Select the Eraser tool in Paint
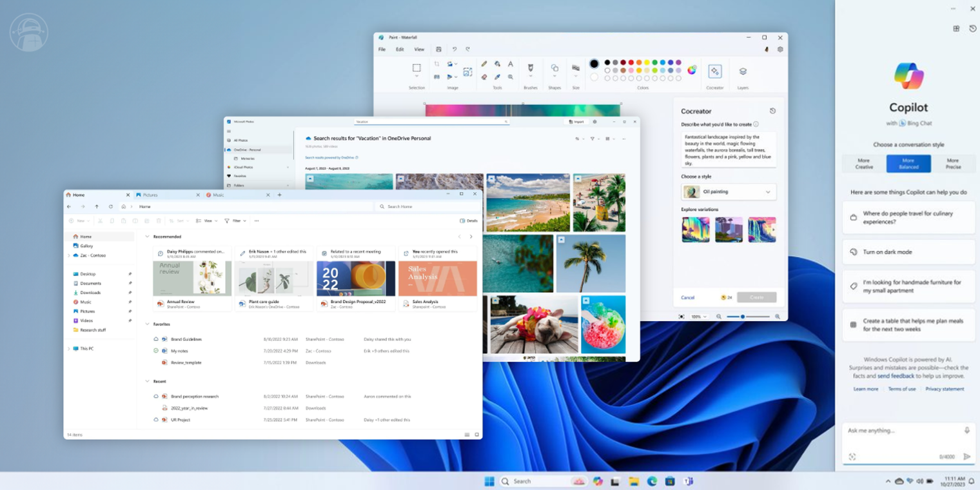 click(x=484, y=77)
